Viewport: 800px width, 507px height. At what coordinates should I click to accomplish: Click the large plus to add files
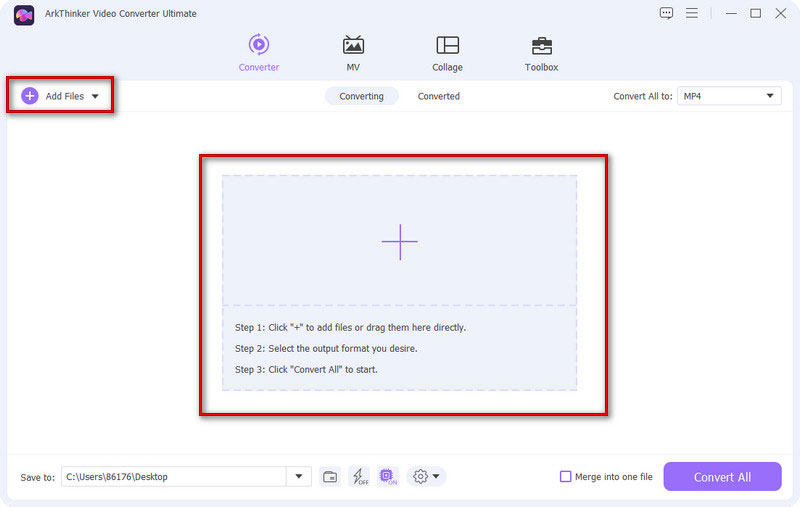pos(399,242)
